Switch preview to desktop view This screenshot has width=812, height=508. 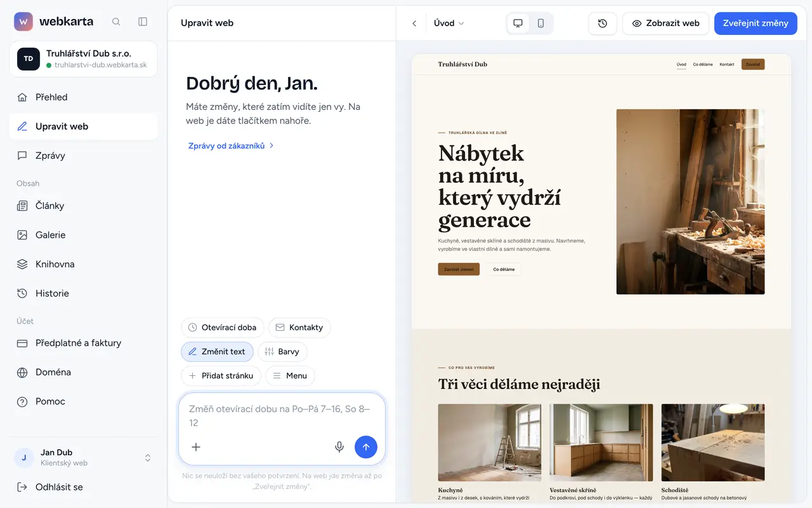click(x=518, y=23)
